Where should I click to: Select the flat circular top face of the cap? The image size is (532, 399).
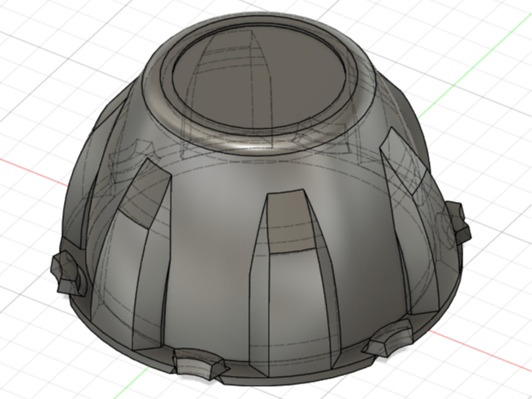click(x=260, y=76)
